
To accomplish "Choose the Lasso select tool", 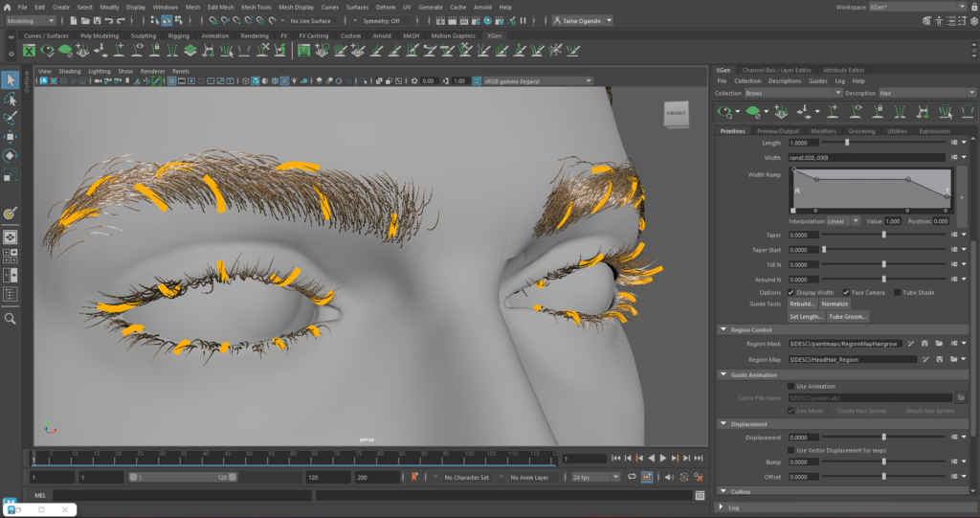I will click(x=11, y=100).
